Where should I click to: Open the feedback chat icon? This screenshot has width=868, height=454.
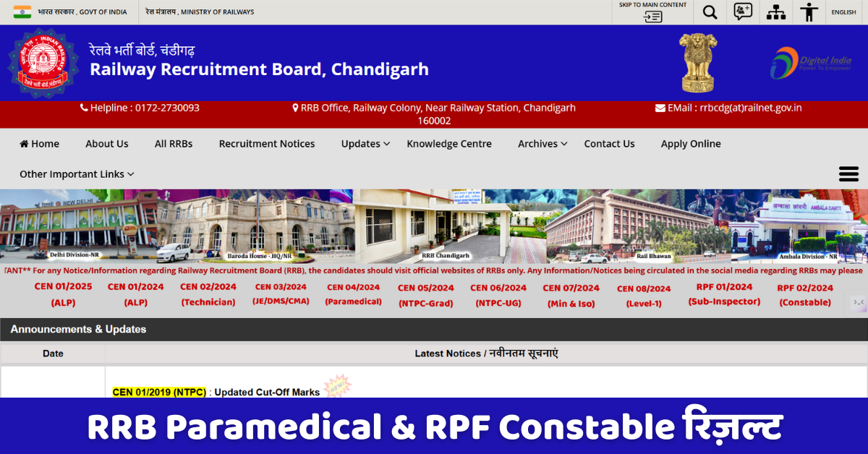click(x=743, y=12)
